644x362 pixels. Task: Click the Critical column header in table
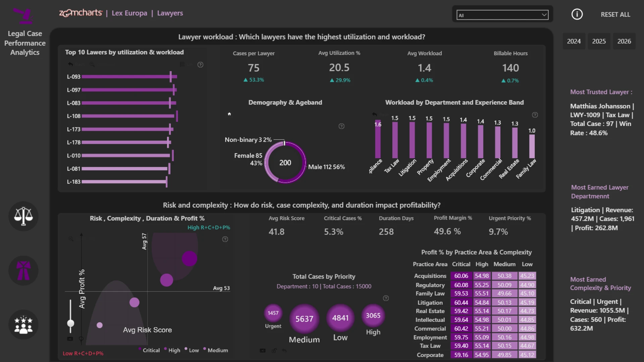461,264
